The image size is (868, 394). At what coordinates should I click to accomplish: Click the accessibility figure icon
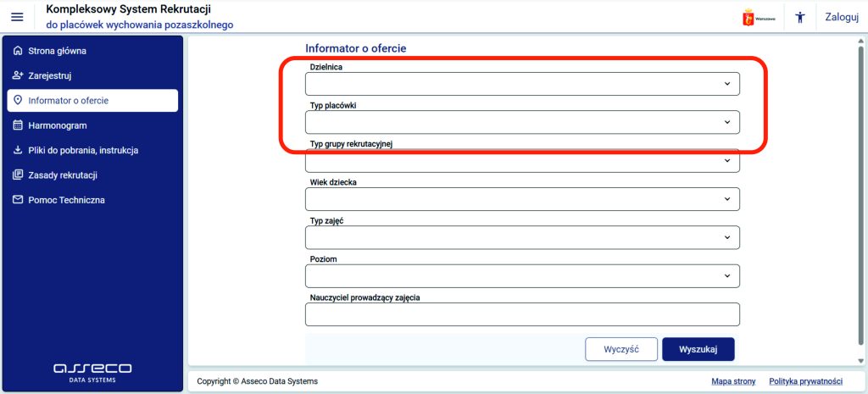(800, 17)
